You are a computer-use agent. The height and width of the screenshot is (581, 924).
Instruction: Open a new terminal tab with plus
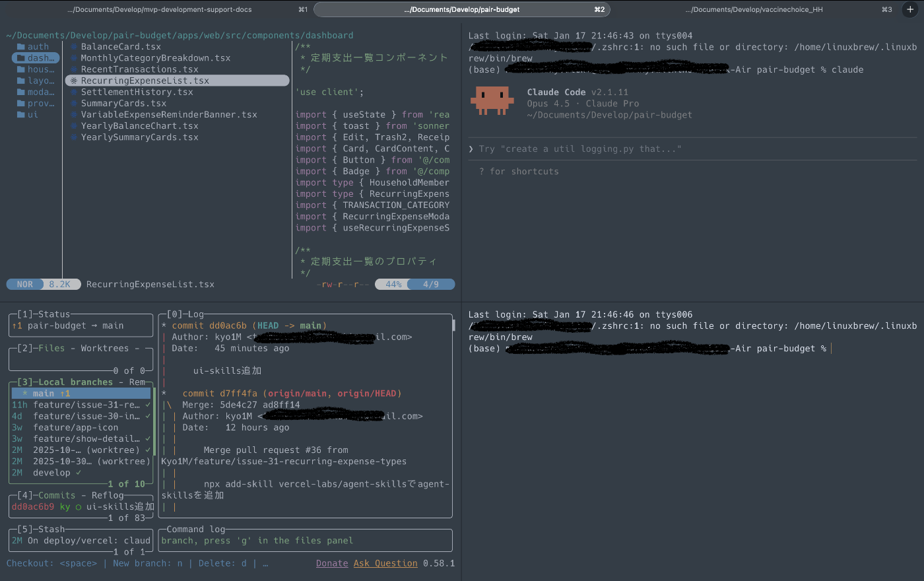pos(910,9)
